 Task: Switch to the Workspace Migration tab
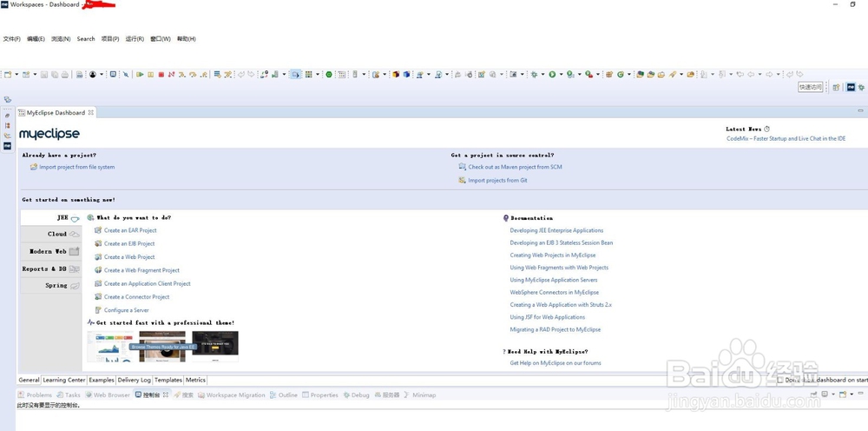pyautogui.click(x=232, y=395)
